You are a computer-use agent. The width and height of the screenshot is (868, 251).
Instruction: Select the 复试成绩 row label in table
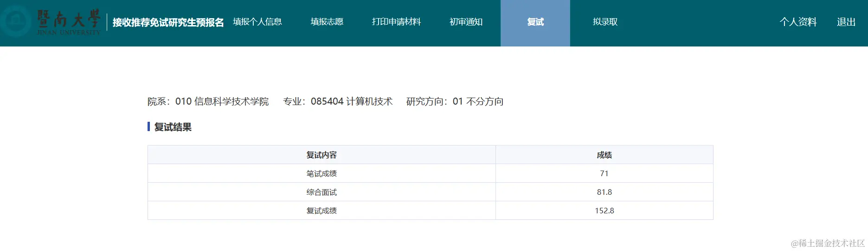[321, 211]
